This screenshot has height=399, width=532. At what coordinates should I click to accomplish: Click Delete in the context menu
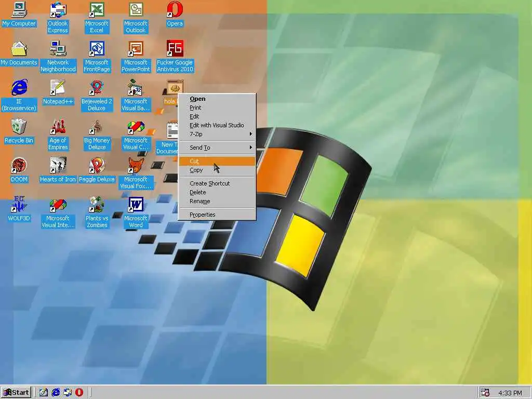(x=217, y=192)
